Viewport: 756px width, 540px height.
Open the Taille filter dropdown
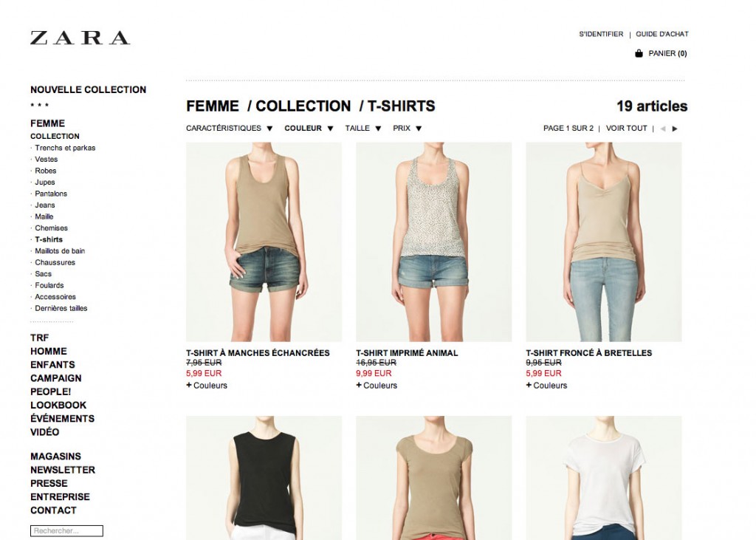pos(363,128)
